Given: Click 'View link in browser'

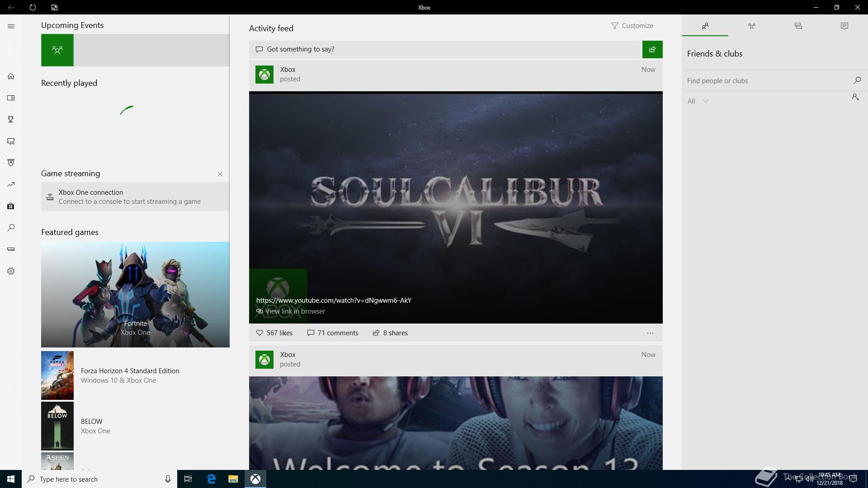Looking at the screenshot, I should click(x=291, y=311).
